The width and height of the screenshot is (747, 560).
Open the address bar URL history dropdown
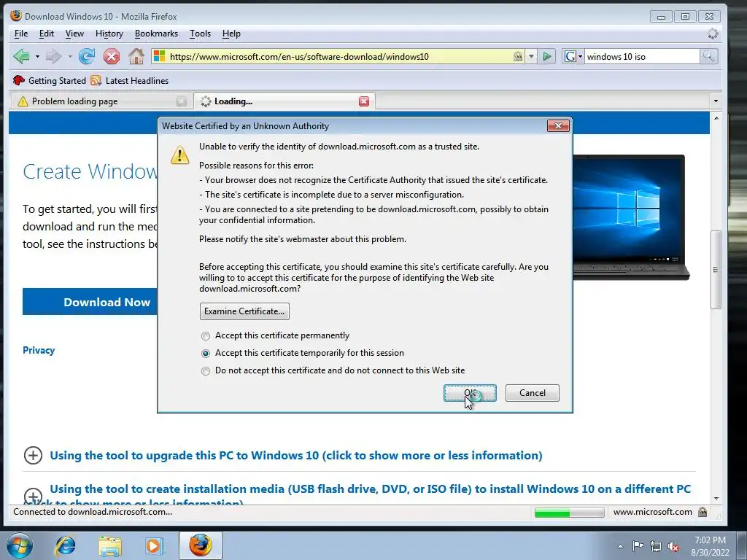tap(531, 57)
